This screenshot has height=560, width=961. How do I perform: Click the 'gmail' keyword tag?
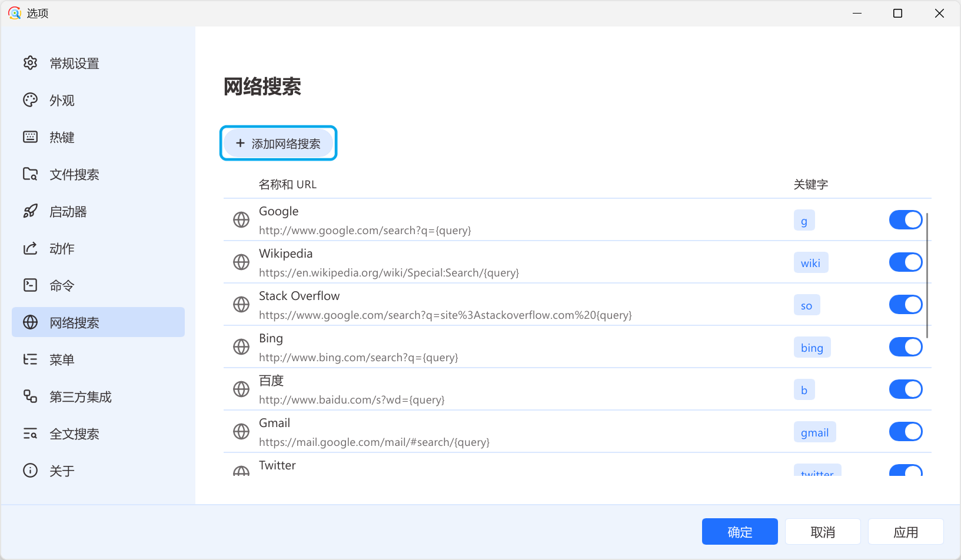pos(814,432)
